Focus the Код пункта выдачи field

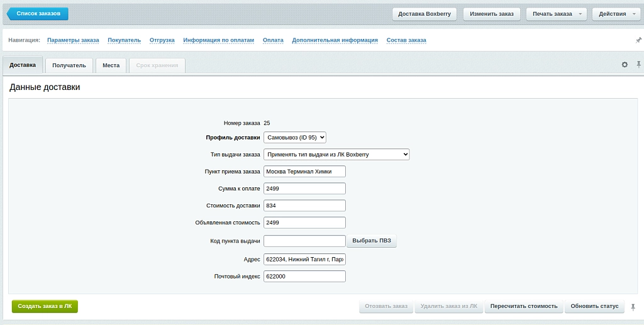pos(304,241)
